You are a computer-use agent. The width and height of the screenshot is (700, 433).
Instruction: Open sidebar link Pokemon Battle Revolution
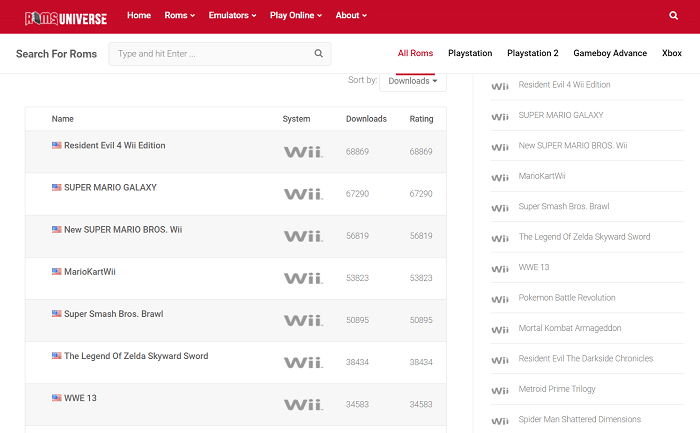567,298
